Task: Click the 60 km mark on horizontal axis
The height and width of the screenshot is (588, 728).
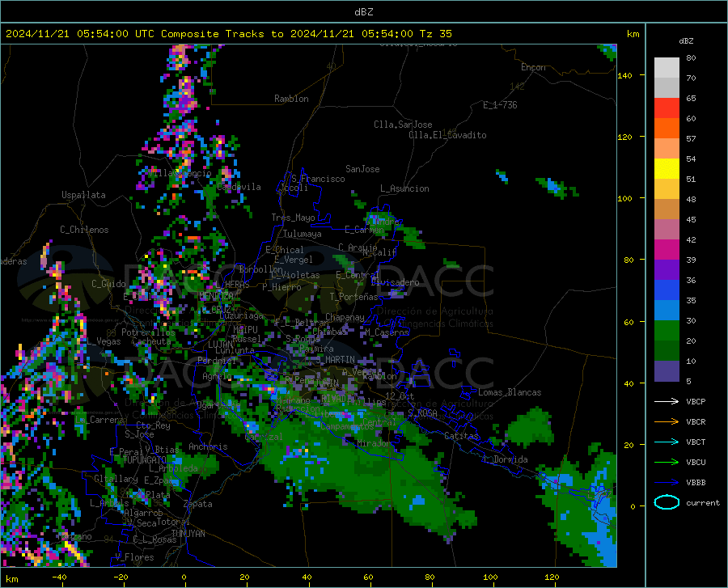Action: 368,577
